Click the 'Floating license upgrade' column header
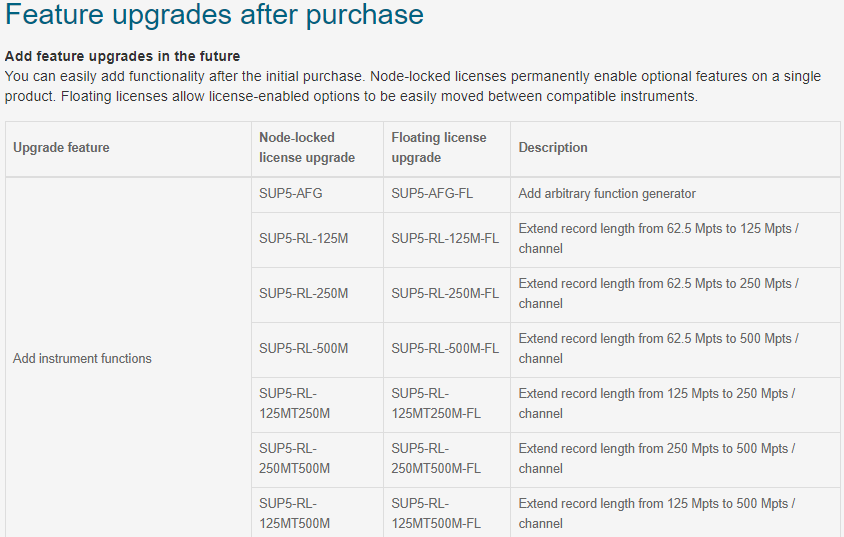The height and width of the screenshot is (537, 844). click(x=439, y=147)
